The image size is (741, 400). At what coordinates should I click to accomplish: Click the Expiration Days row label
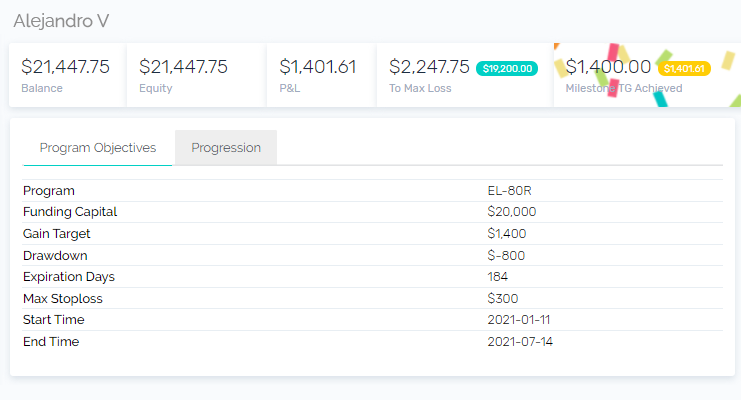(69, 277)
